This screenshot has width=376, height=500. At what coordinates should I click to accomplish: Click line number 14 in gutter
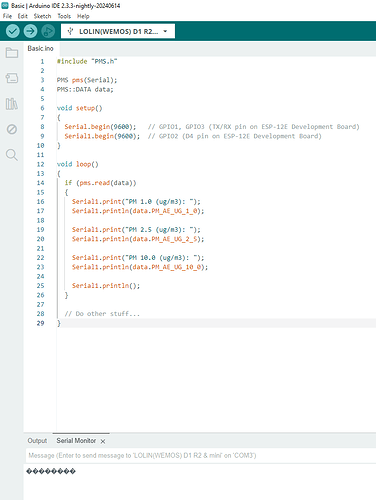(x=40, y=183)
